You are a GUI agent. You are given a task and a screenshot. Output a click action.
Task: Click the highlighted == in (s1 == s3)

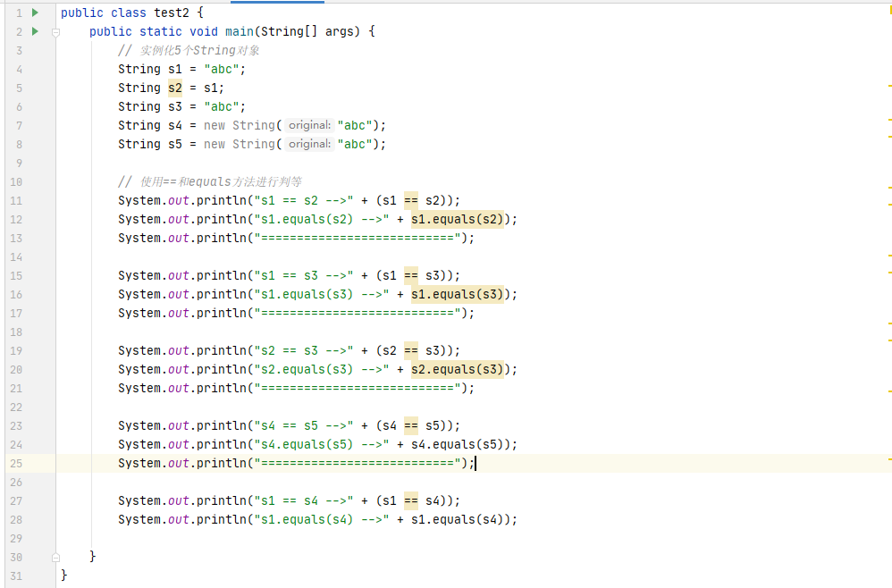(x=411, y=275)
